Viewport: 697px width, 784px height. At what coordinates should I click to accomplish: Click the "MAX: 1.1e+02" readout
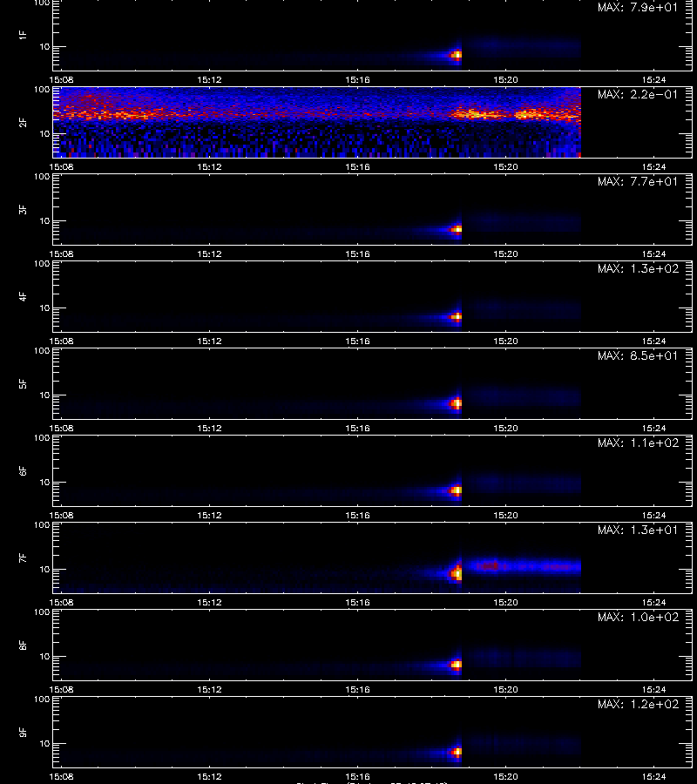[x=638, y=443]
